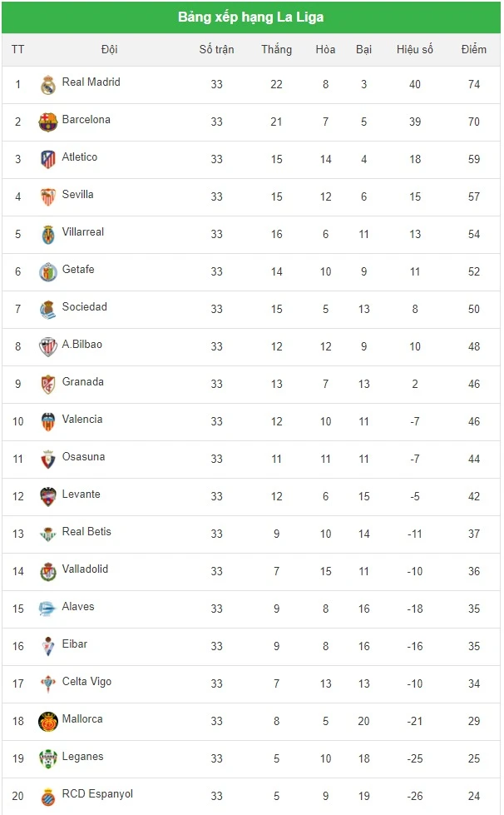This screenshot has height=815, width=504.
Task: Select the Điểm column header
Action: pyautogui.click(x=474, y=49)
